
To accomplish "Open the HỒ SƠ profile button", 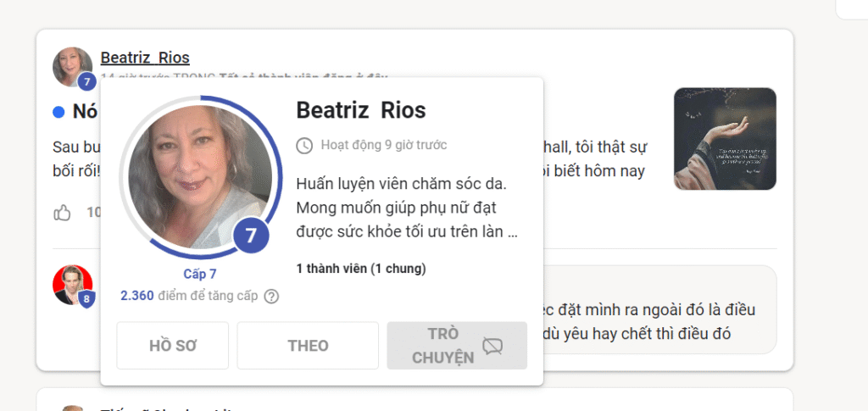I will [x=173, y=346].
